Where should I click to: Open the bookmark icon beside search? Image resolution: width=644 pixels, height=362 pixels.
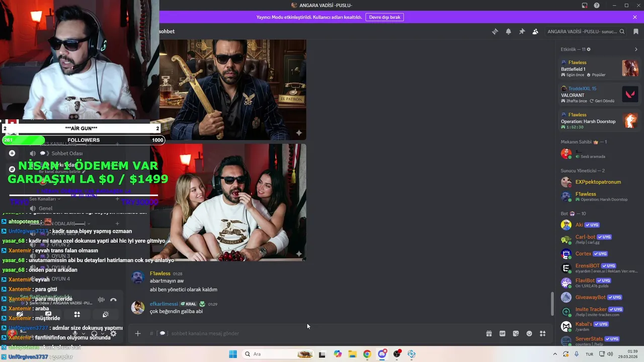coord(636,31)
